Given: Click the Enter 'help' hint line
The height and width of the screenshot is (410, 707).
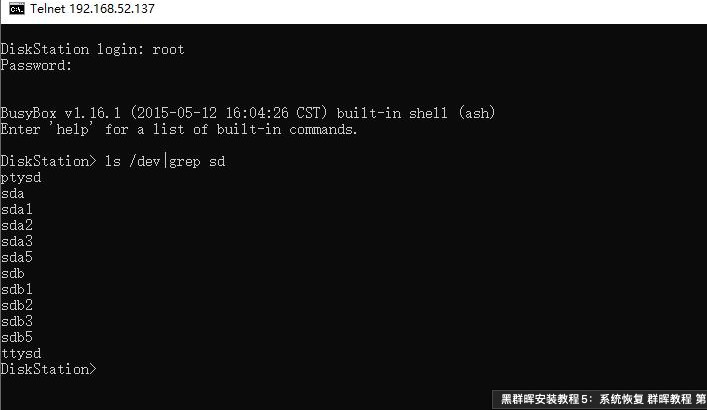Looking at the screenshot, I should click(x=178, y=129).
